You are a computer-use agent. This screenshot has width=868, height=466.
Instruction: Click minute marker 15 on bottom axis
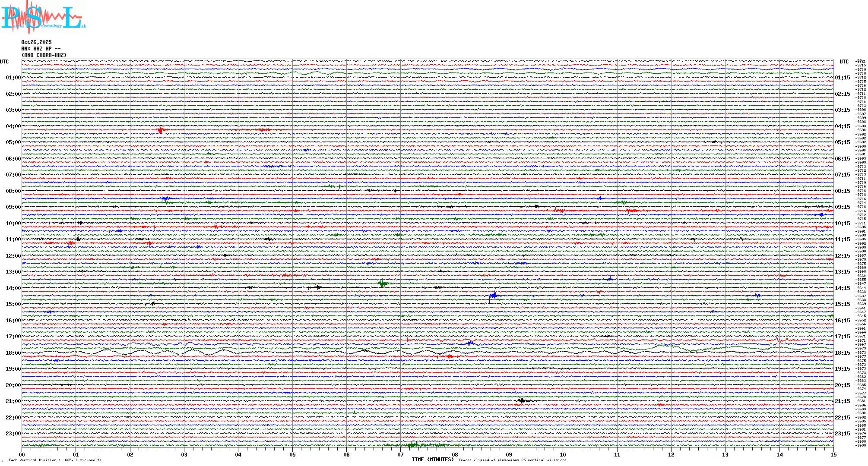[x=833, y=454]
